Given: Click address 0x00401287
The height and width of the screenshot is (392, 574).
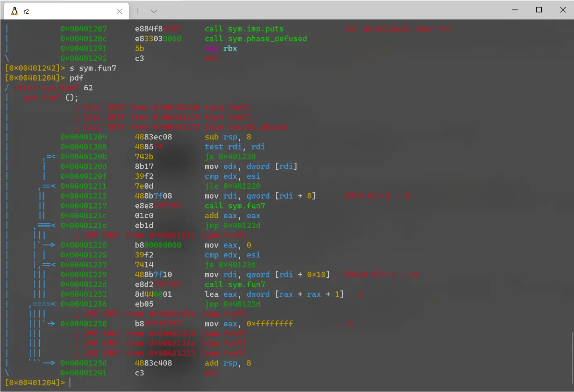Looking at the screenshot, I should (x=84, y=29).
